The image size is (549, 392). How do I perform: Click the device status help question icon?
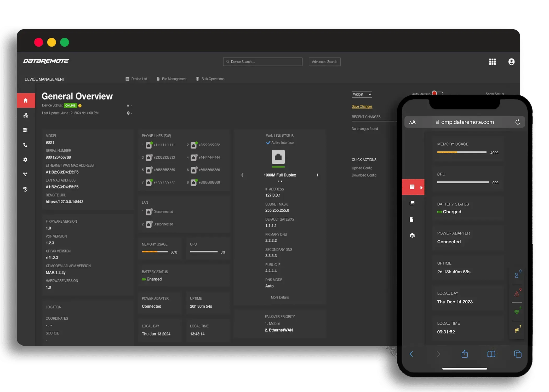tap(80, 106)
